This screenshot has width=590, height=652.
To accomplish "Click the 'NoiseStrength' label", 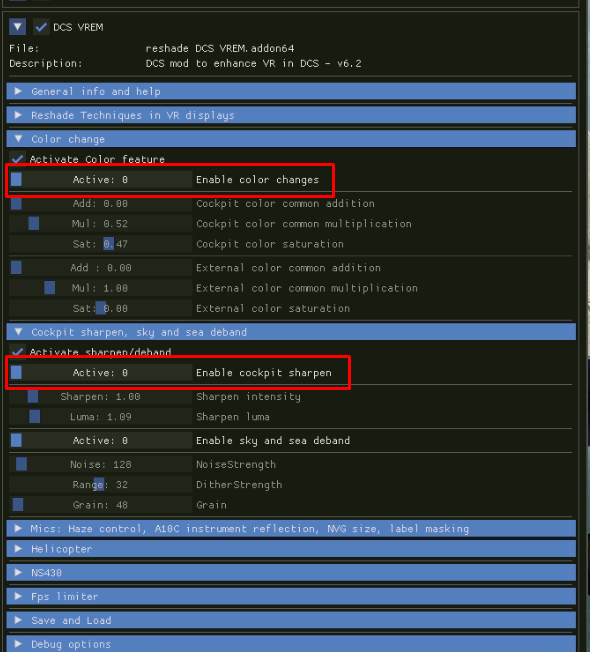I will click(236, 464).
